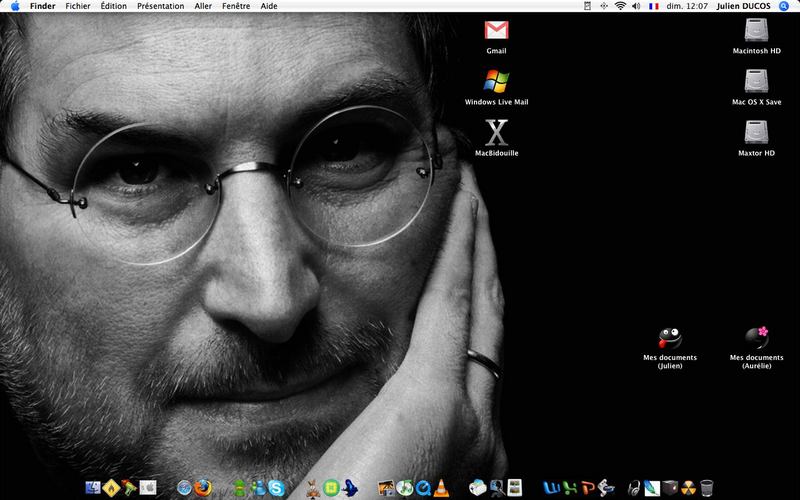Open the Trash in the dock
This screenshot has height=500, width=800.
click(707, 488)
